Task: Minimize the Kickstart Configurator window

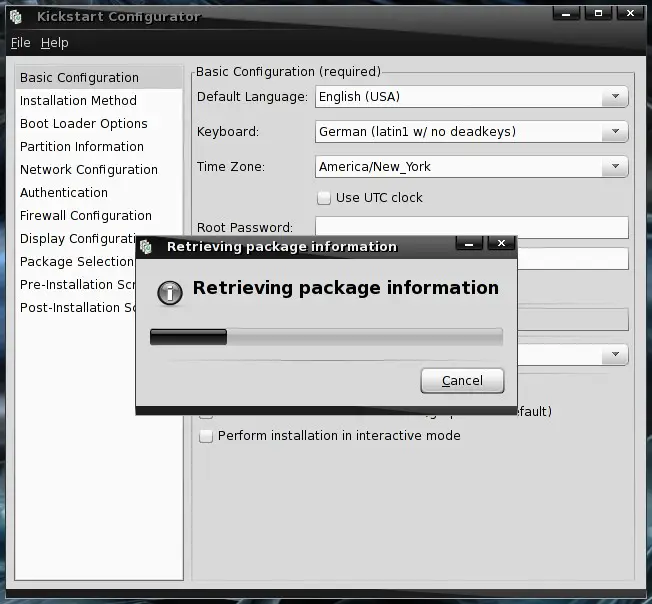Action: 566,14
